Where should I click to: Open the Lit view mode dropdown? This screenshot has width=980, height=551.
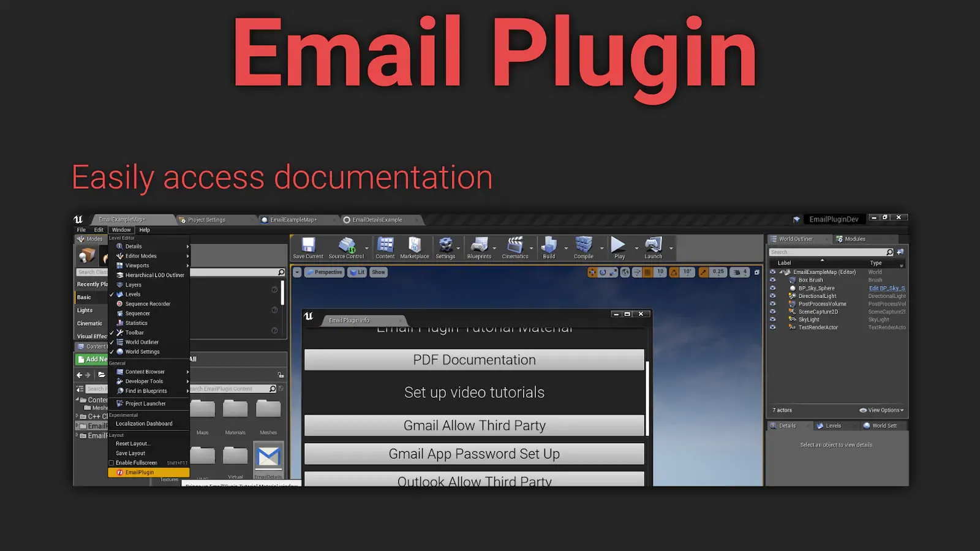click(x=357, y=272)
